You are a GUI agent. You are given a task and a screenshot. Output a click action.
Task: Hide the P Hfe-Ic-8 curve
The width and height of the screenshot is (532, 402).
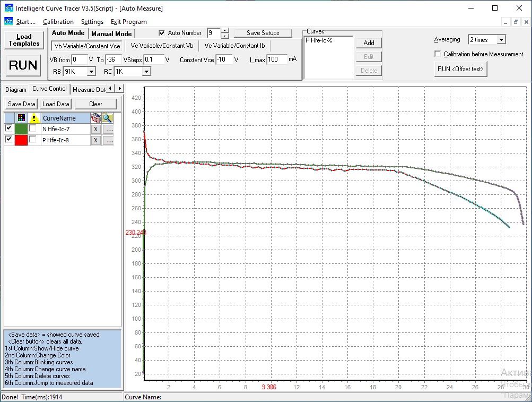[x=9, y=139]
